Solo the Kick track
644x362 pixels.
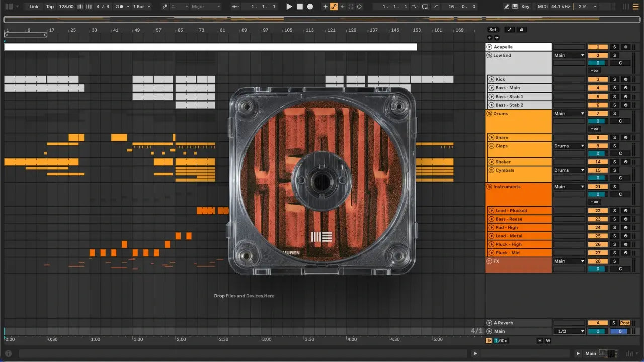point(614,79)
